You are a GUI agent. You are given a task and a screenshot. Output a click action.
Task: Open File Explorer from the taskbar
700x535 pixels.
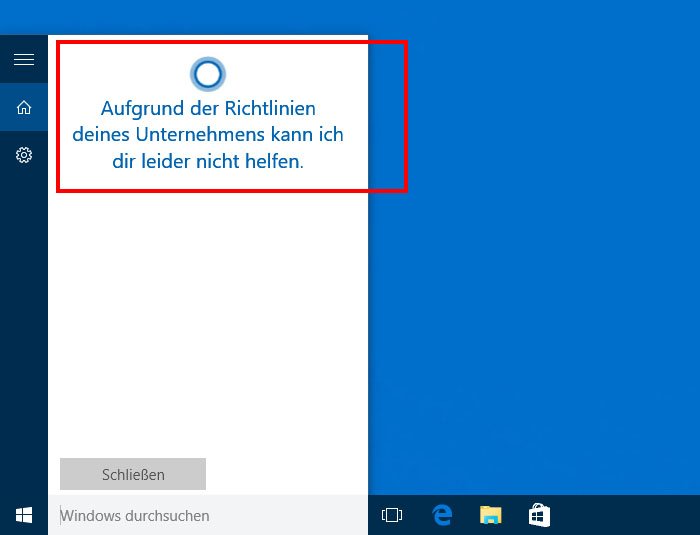(491, 515)
